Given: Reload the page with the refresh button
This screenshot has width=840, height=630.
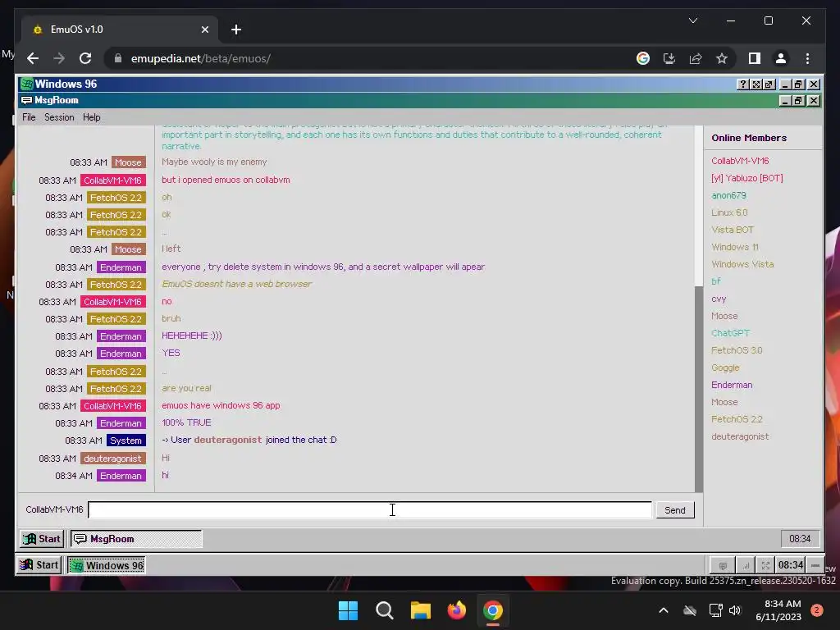Looking at the screenshot, I should (85, 58).
